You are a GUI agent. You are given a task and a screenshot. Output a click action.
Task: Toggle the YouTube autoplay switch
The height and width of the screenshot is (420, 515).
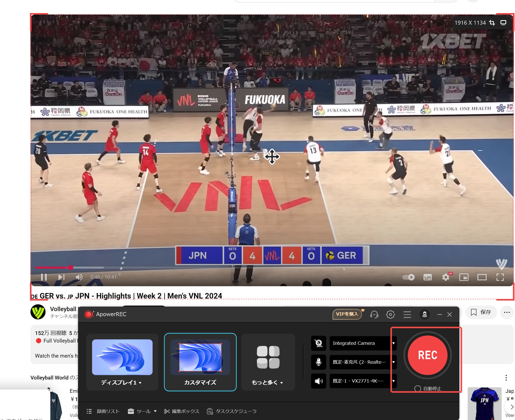408,277
